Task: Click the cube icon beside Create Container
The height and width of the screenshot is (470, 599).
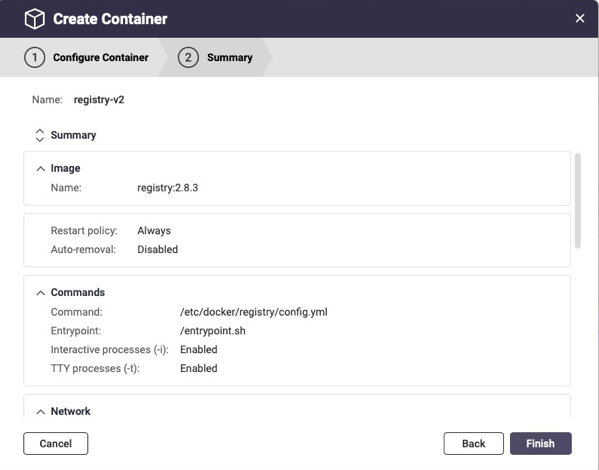Action: [x=34, y=19]
